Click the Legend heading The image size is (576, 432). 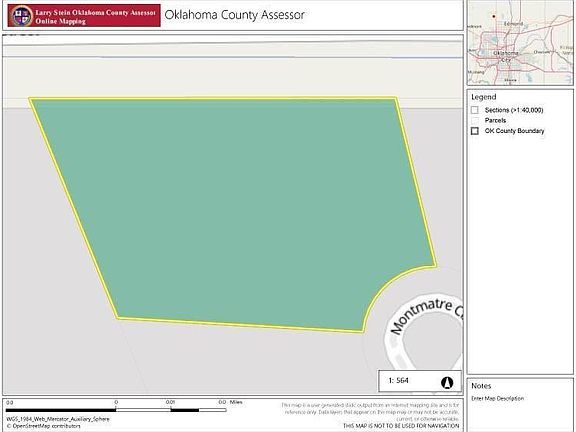tap(483, 97)
